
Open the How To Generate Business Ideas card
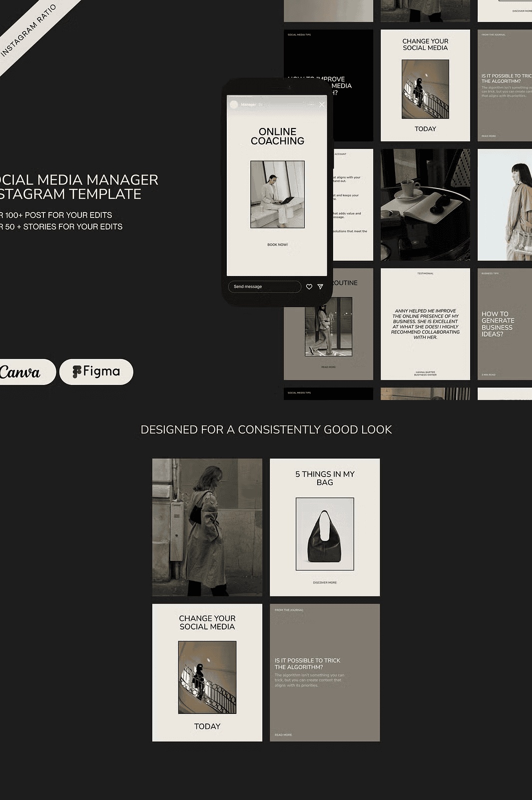(x=505, y=324)
